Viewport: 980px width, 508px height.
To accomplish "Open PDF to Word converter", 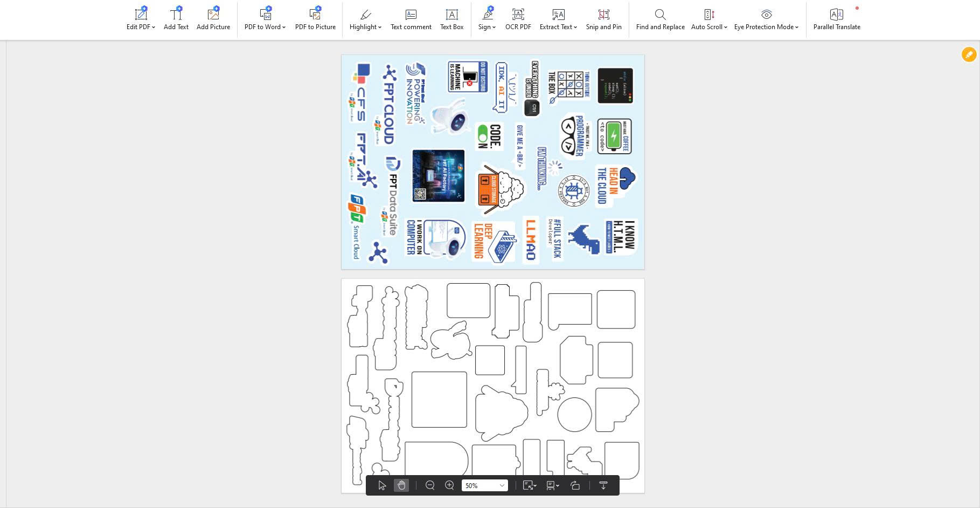I will click(265, 19).
